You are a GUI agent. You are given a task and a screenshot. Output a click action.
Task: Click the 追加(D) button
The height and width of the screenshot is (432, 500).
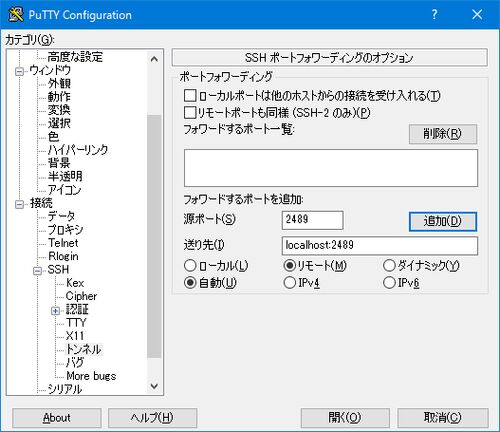(x=443, y=221)
